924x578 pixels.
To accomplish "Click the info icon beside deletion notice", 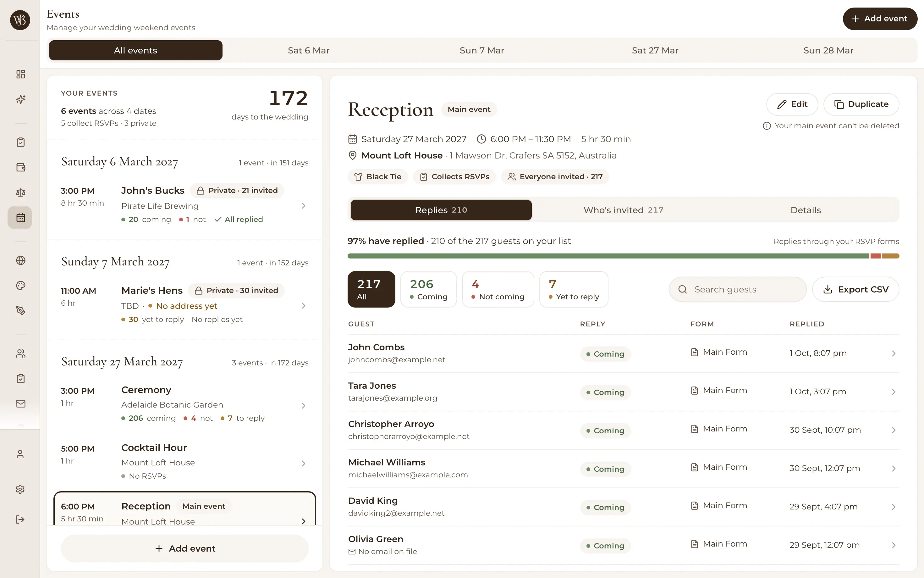I will [766, 126].
